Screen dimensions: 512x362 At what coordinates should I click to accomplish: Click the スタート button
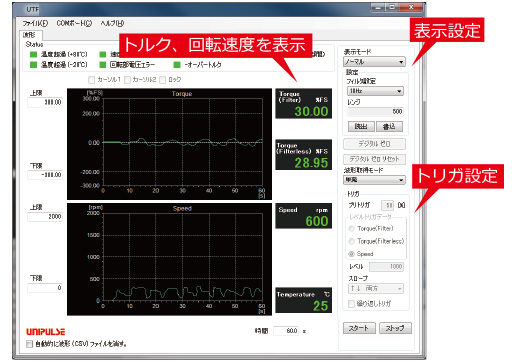[x=359, y=328]
